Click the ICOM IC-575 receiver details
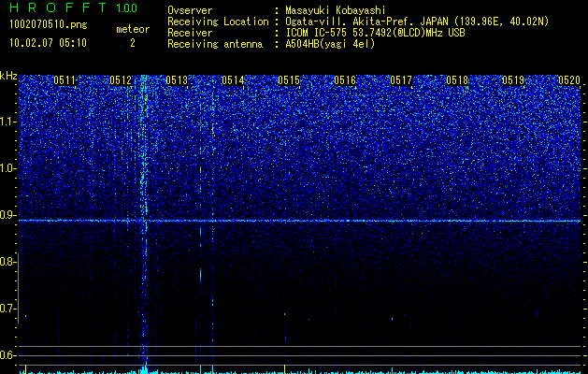This screenshot has height=374, width=588. tap(376, 33)
